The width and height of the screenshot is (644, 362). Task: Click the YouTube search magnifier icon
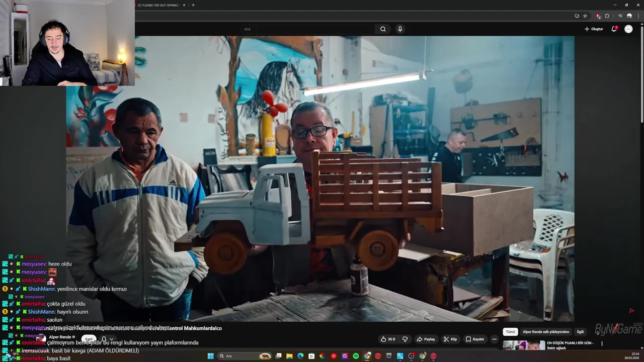383,29
